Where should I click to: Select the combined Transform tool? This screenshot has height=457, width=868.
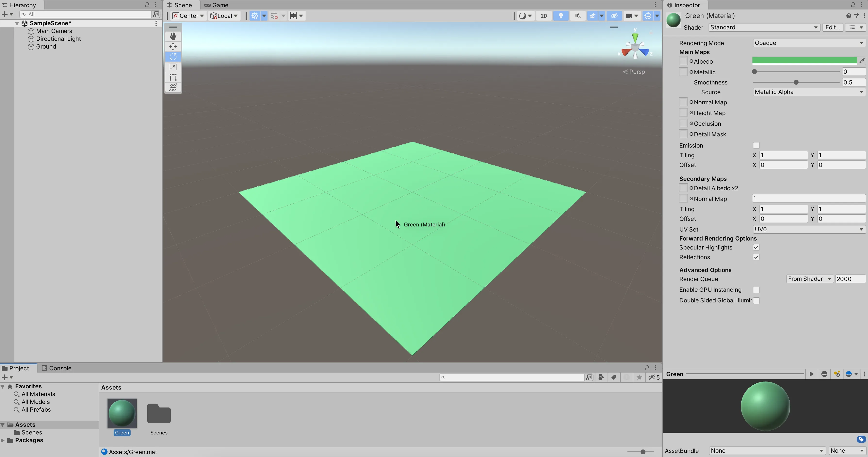pyautogui.click(x=173, y=87)
